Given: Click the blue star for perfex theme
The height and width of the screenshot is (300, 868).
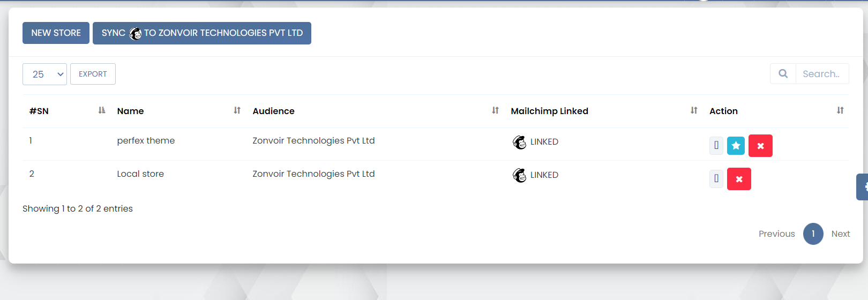Looking at the screenshot, I should coord(736,146).
